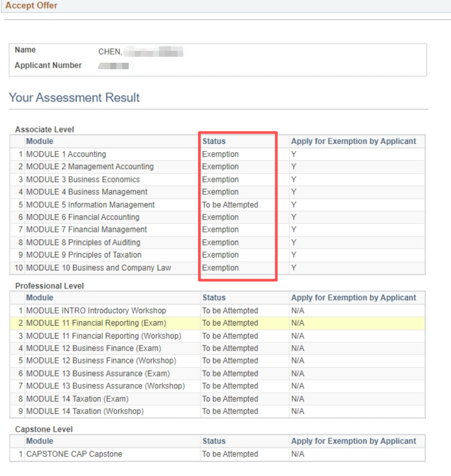Click the To be Attempted status for Module 5
Viewport: 451px width, 476px height.
coord(230,205)
